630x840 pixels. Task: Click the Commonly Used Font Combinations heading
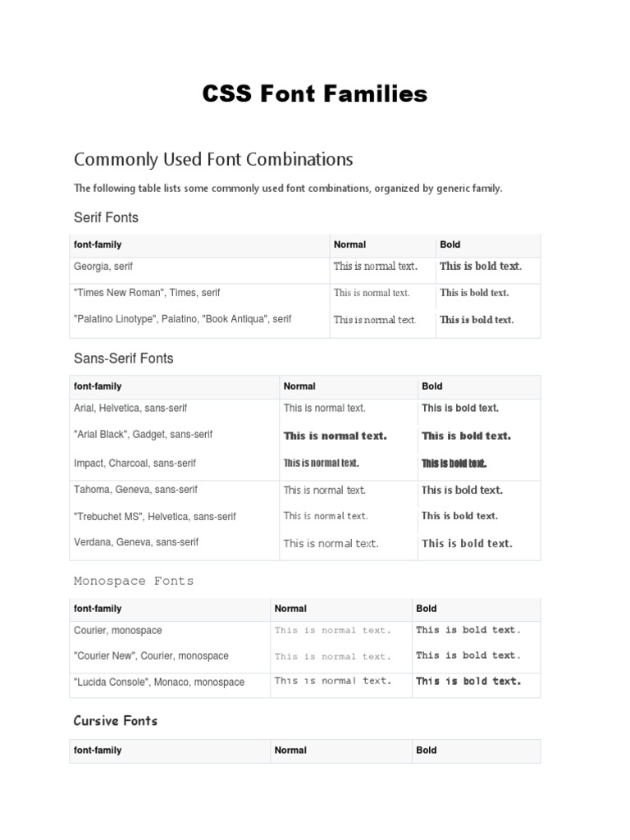(213, 158)
